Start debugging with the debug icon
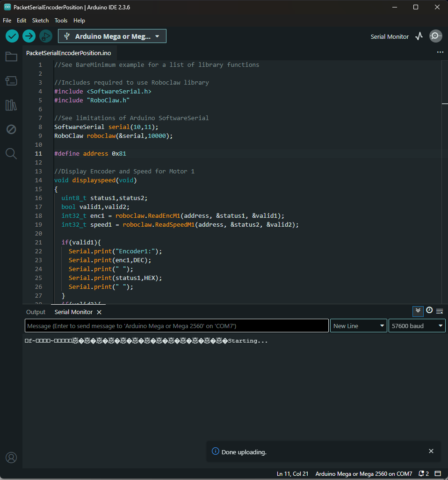The image size is (448, 480). pyautogui.click(x=45, y=36)
